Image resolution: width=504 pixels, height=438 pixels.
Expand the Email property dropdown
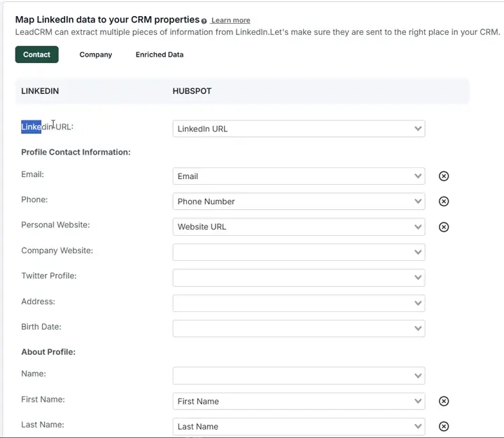(299, 176)
